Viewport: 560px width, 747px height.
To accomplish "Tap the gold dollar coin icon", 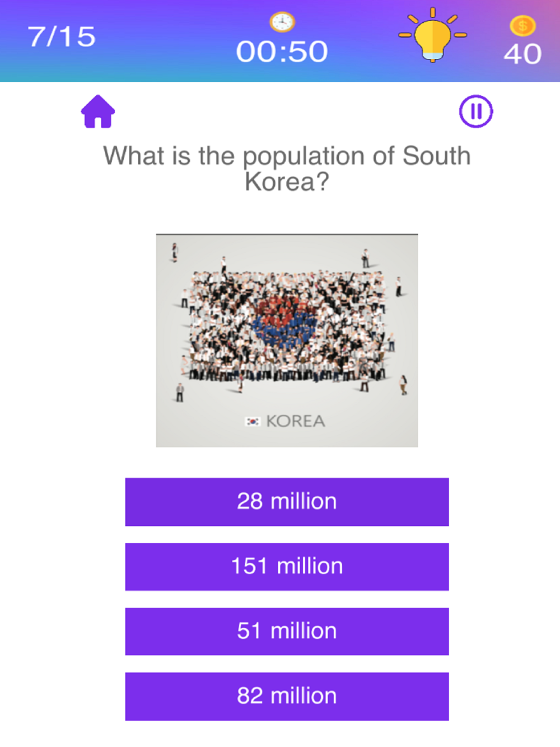I will 522,26.
